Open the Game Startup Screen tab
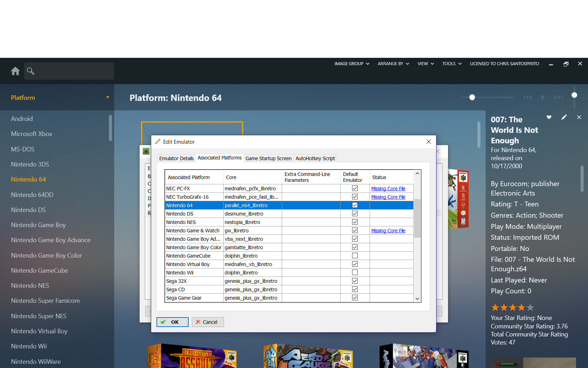The height and width of the screenshot is (368, 588). coord(268,158)
